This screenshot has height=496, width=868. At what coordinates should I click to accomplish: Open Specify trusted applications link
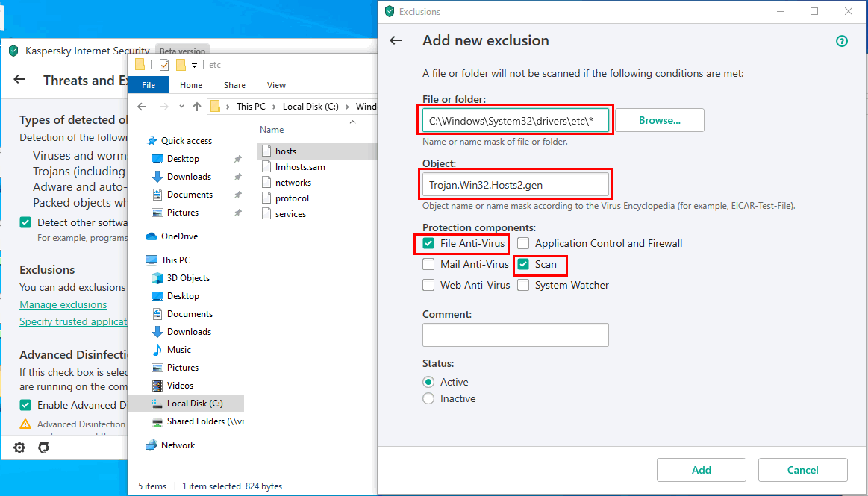click(x=73, y=321)
